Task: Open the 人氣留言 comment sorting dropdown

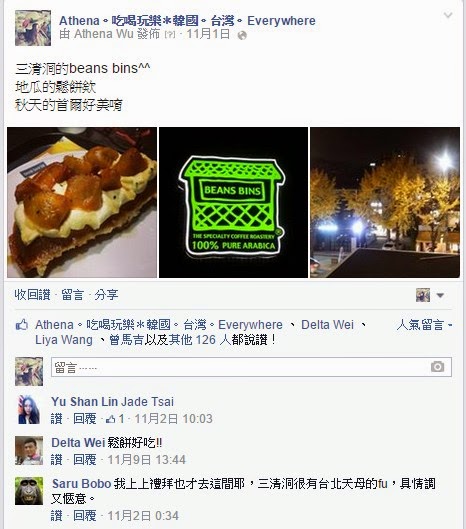Action: pos(424,325)
